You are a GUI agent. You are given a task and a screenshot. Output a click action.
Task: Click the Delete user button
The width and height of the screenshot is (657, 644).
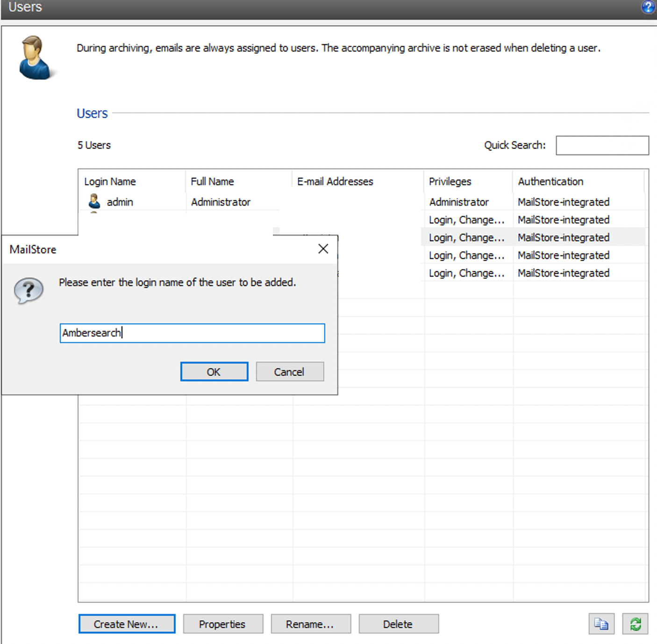399,624
